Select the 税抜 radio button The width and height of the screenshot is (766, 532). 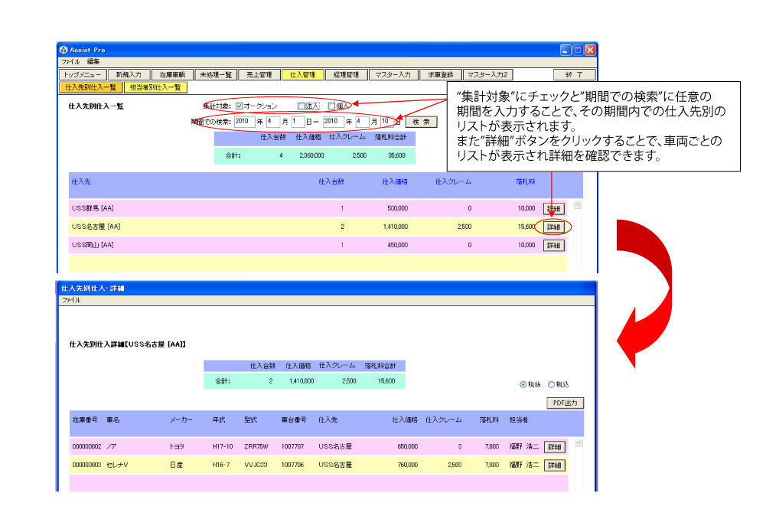tap(523, 384)
